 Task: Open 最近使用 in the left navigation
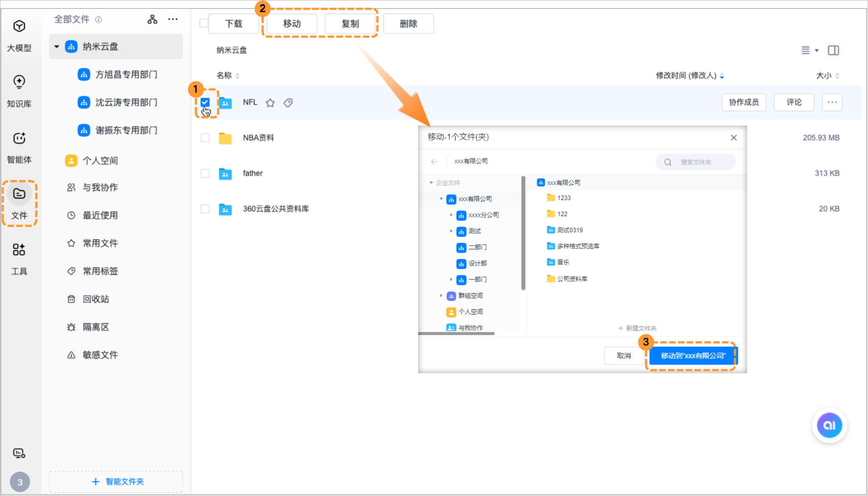pyautogui.click(x=100, y=215)
